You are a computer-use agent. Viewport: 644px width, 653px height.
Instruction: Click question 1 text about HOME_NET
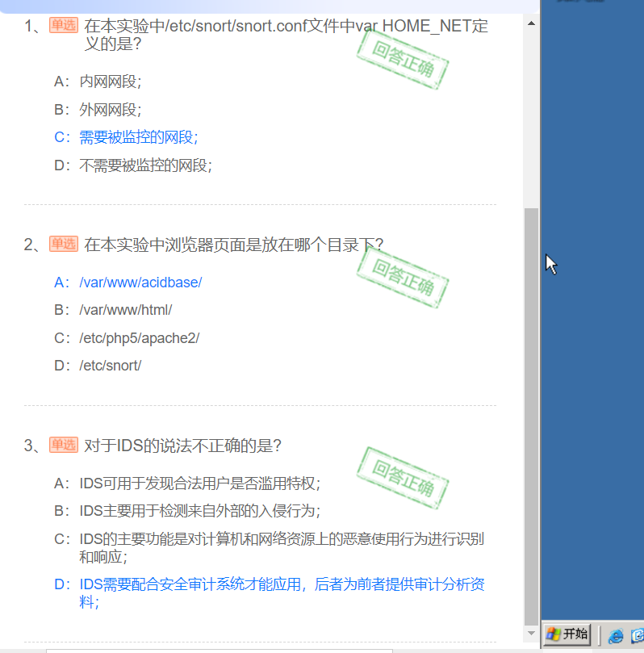[286, 35]
